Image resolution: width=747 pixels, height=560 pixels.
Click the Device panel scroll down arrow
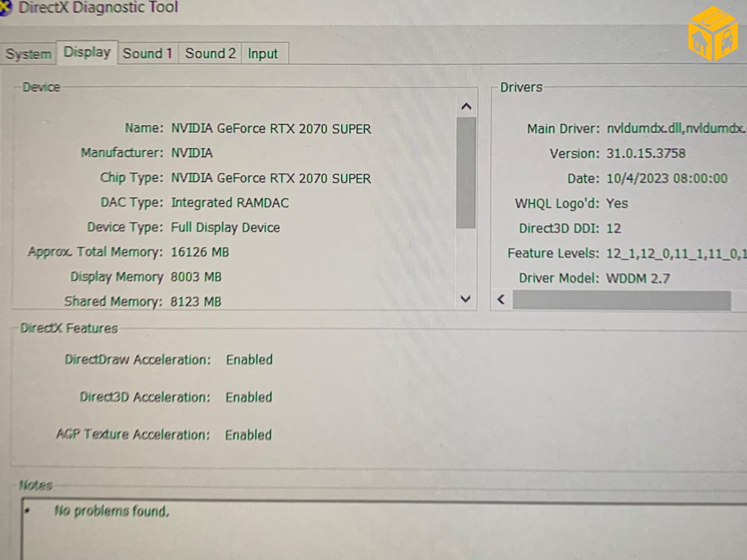tap(466, 299)
